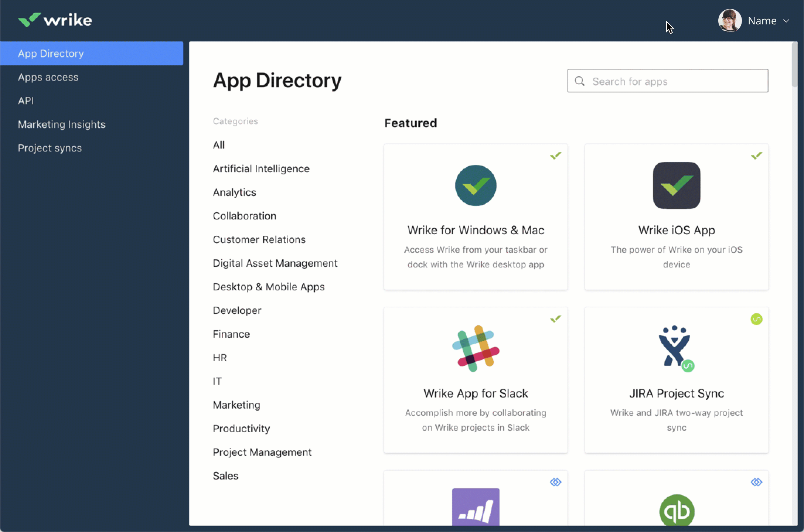This screenshot has height=532, width=804.
Task: Choose the Sales category
Action: (225, 476)
